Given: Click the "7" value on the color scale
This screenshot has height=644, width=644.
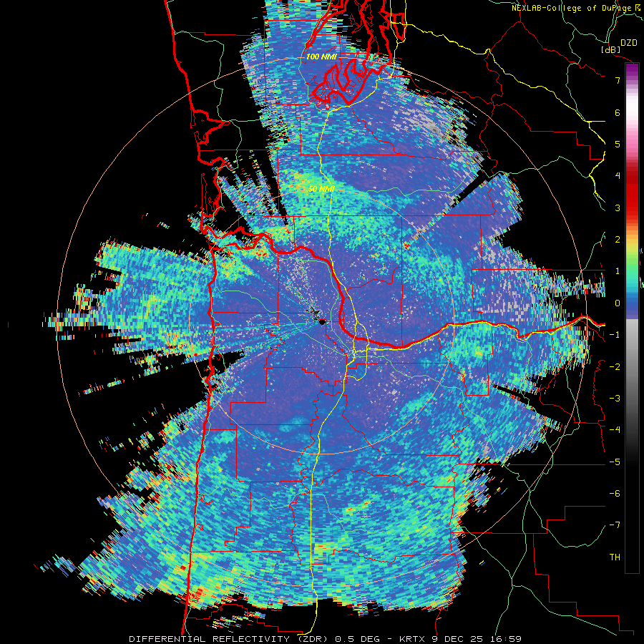Looking at the screenshot, I should coord(618,80).
